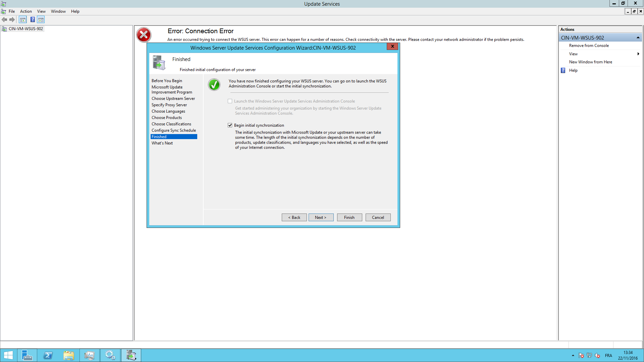Open the Action menu
This screenshot has width=644, height=362.
point(26,11)
